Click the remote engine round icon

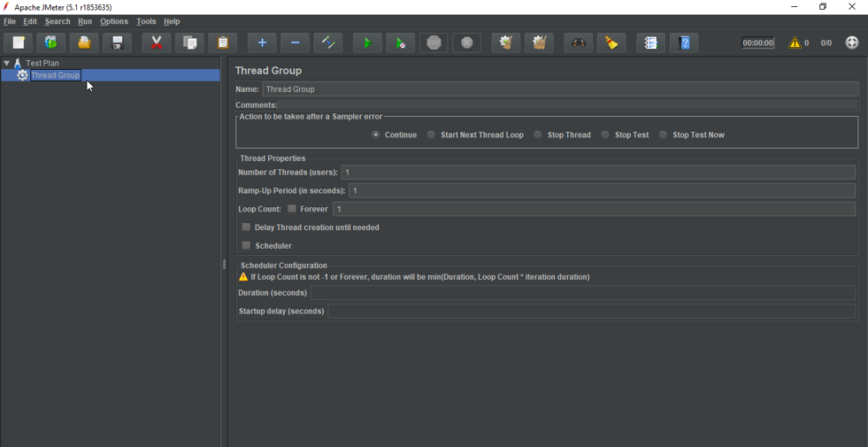click(x=852, y=42)
